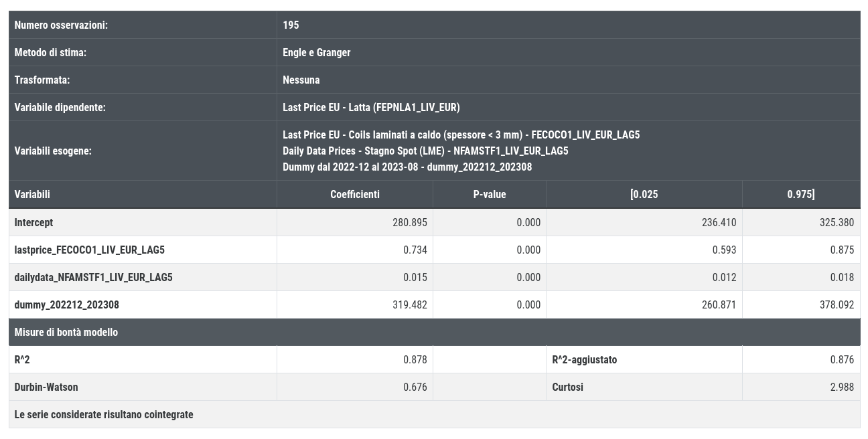The image size is (868, 439).
Task: Click the '[0.025' column header
Action: click(x=644, y=194)
